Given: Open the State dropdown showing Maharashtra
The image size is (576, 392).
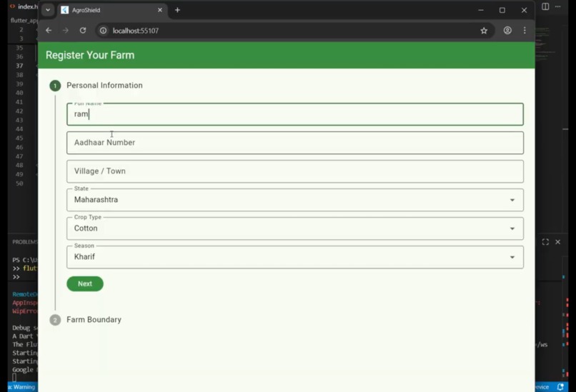Looking at the screenshot, I should 295,200.
